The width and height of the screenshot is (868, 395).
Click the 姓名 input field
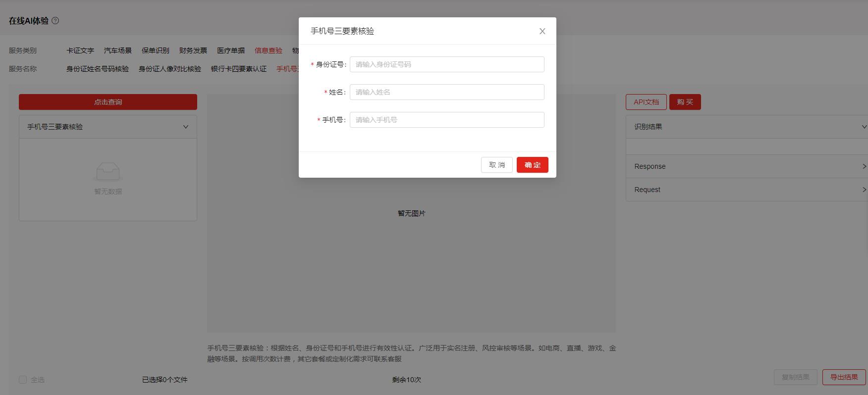[x=447, y=92]
